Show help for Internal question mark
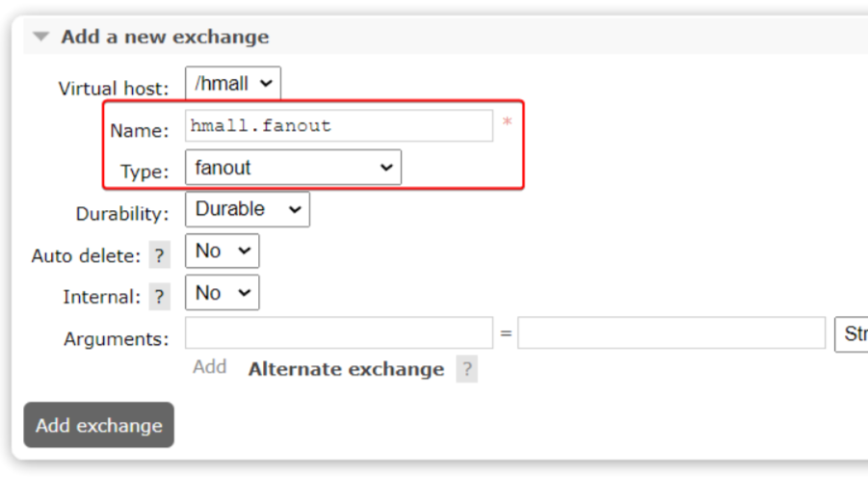 tap(159, 298)
